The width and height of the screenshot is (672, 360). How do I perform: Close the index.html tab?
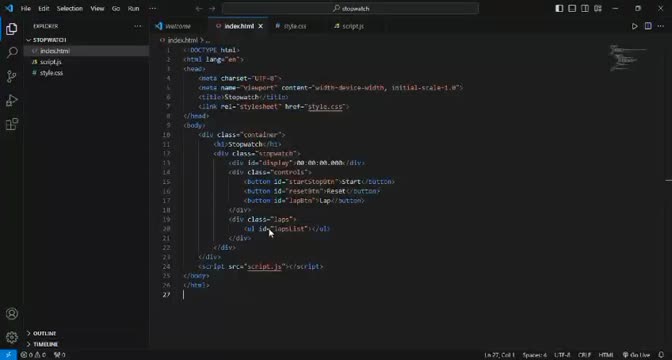pyautogui.click(x=260, y=26)
